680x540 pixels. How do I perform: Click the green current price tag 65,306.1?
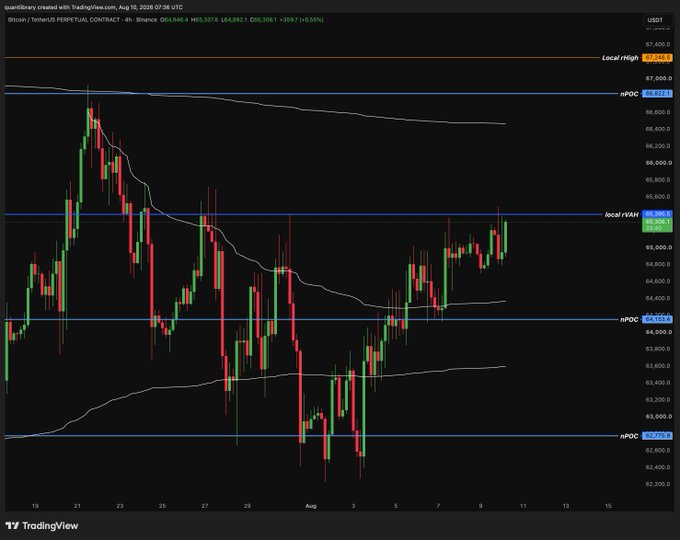(657, 225)
